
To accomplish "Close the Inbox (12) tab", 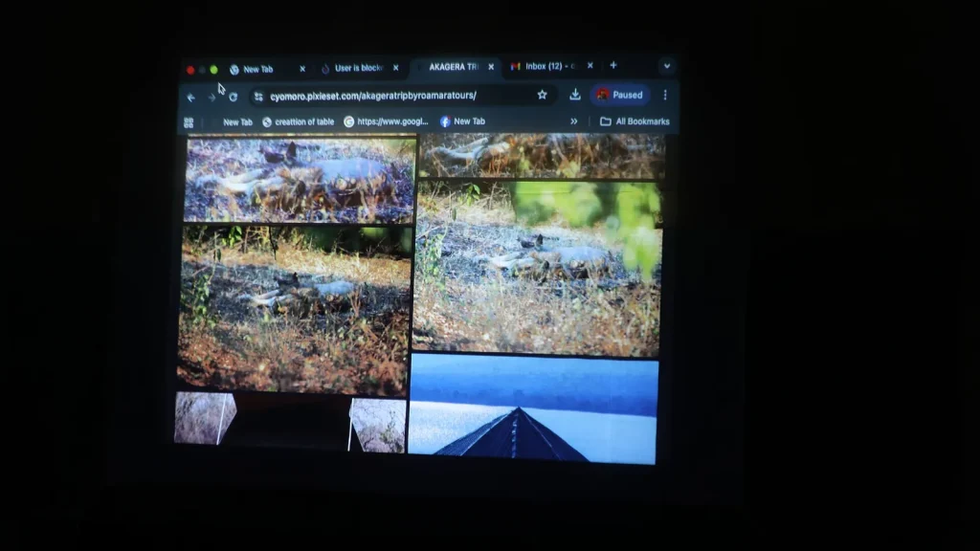I will pyautogui.click(x=590, y=65).
